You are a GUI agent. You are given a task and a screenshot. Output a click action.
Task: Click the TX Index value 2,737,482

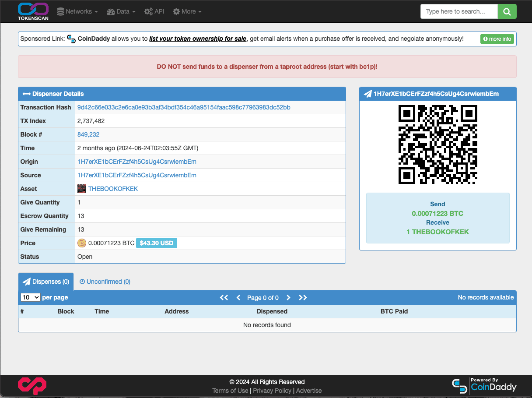91,121
